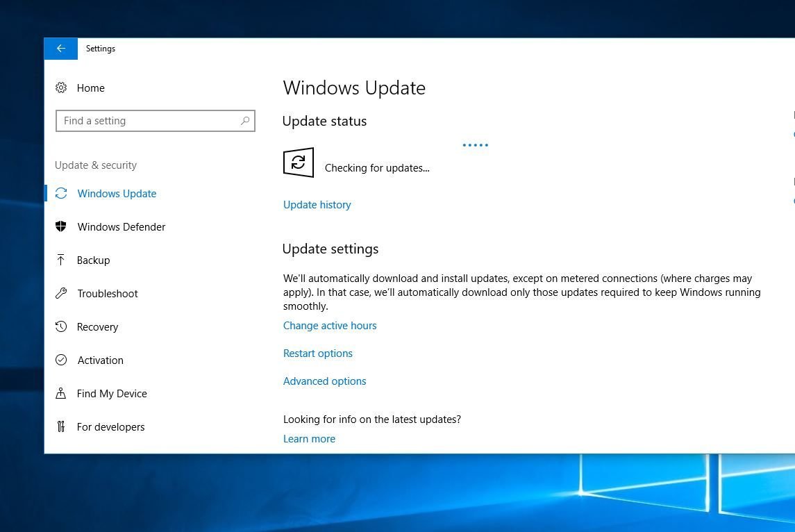Open Home settings page
Viewport: 795px width, 532px height.
click(x=91, y=88)
